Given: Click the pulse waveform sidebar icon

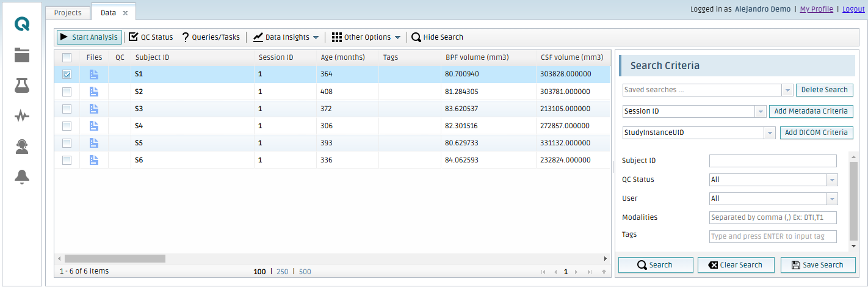Looking at the screenshot, I should coord(22,116).
